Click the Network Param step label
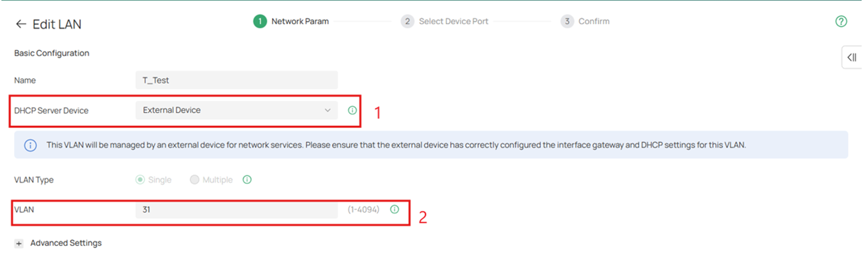868x262 pixels. pyautogui.click(x=300, y=21)
